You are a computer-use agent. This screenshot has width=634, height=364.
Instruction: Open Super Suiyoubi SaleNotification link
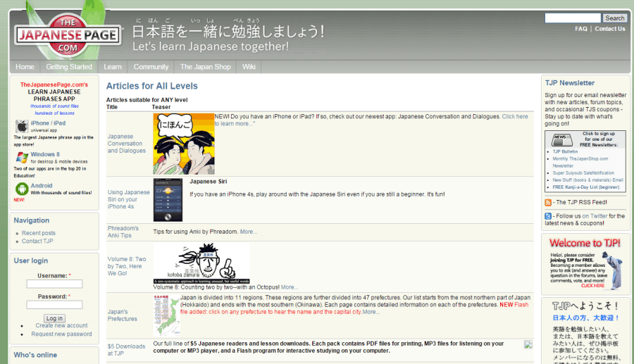click(583, 173)
